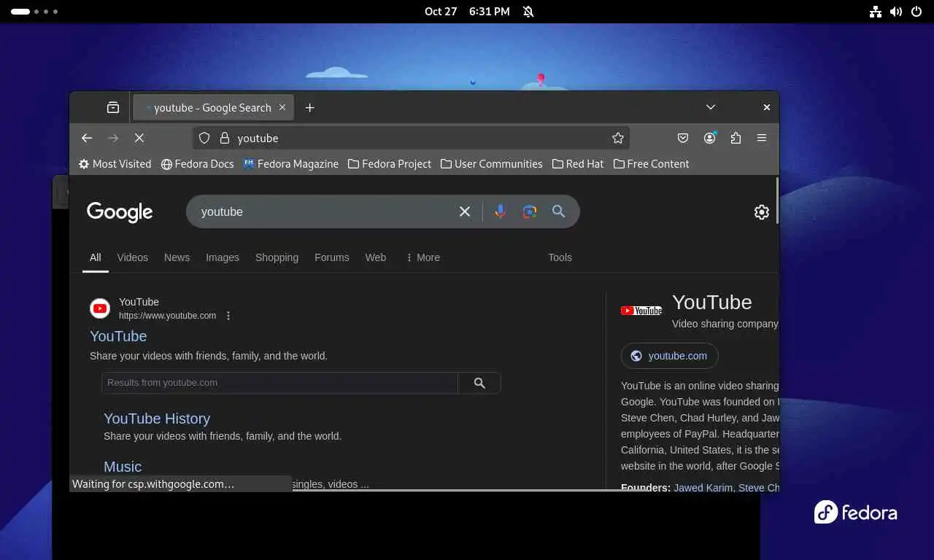View site security padlock information
Screen dimensions: 934x560
point(225,138)
